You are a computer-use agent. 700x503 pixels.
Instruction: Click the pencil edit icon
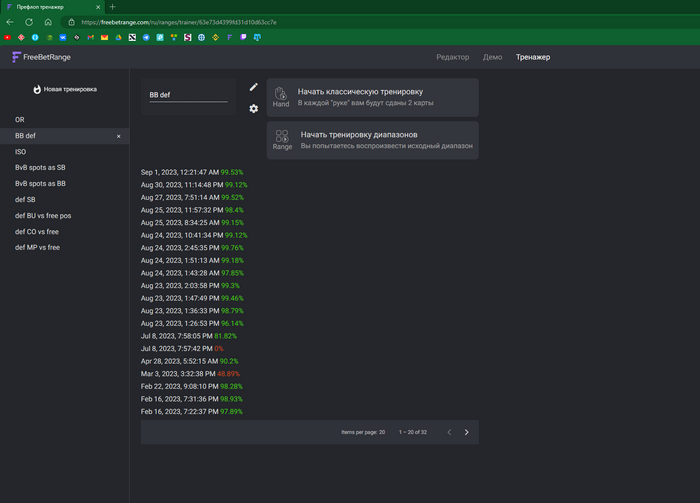(254, 87)
